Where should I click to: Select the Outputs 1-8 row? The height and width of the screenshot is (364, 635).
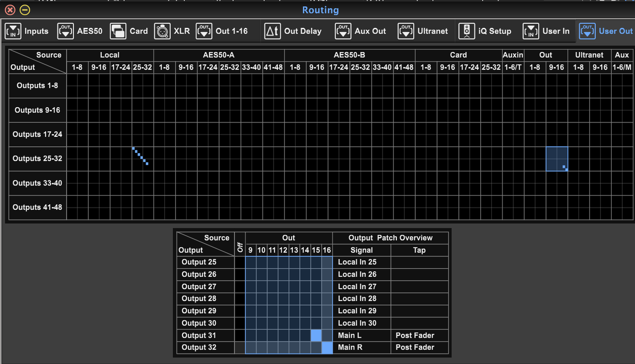[38, 85]
